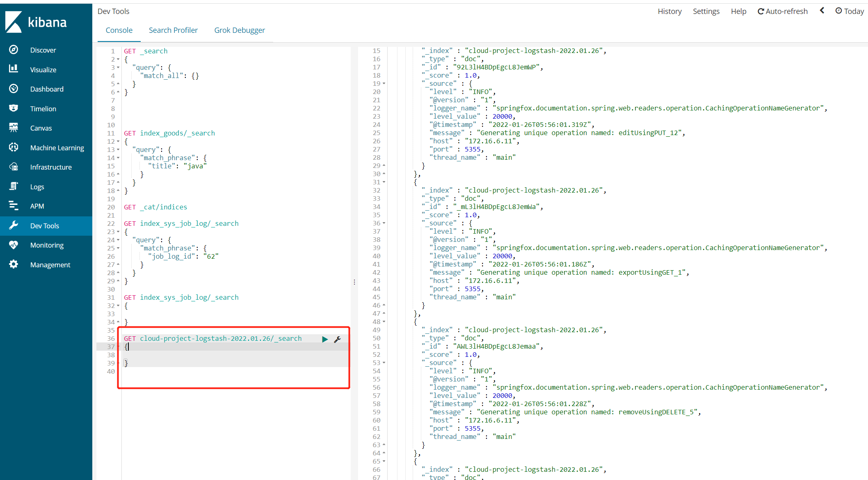This screenshot has height=480, width=868.
Task: Collapse fold arrow at editor line 32
Action: (x=118, y=306)
